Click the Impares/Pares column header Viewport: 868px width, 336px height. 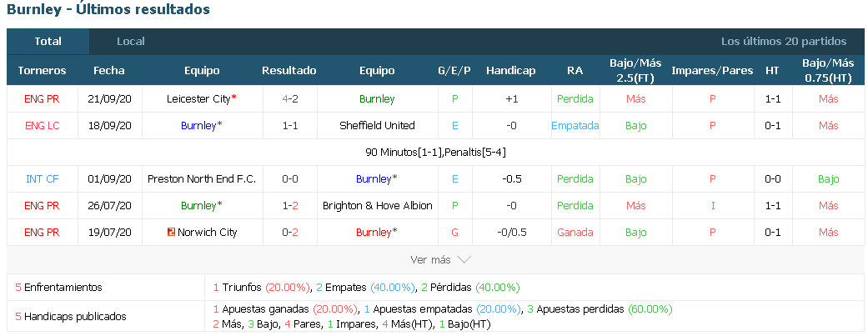point(712,70)
